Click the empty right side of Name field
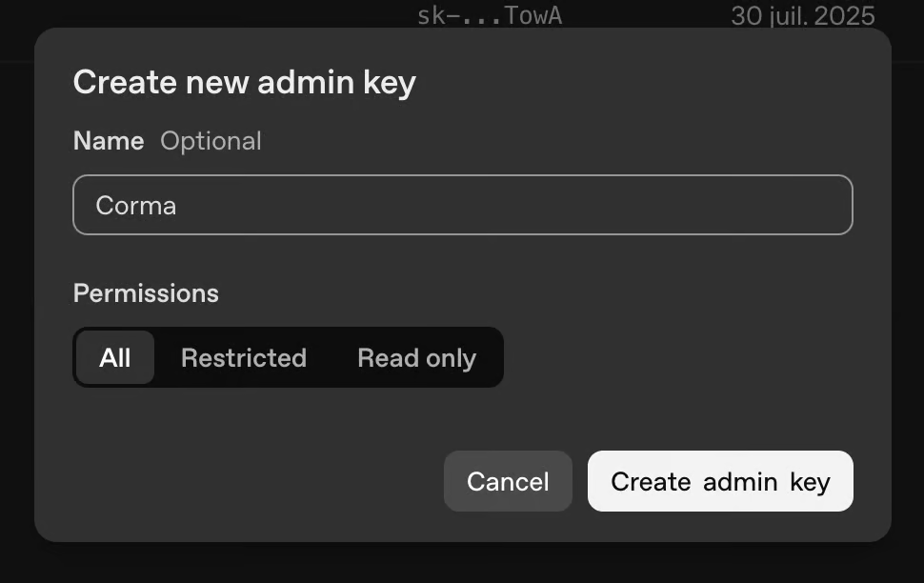Viewport: 924px width, 583px height. point(714,205)
